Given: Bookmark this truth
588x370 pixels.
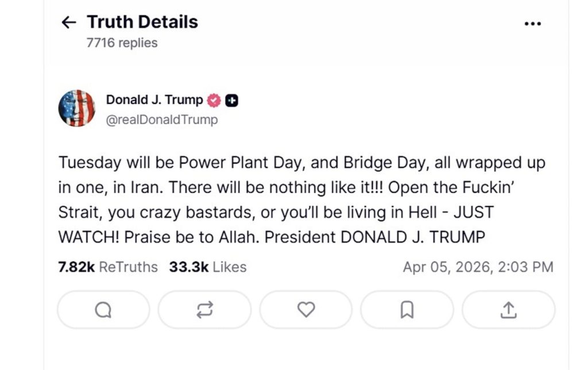Looking at the screenshot, I should 407,310.
